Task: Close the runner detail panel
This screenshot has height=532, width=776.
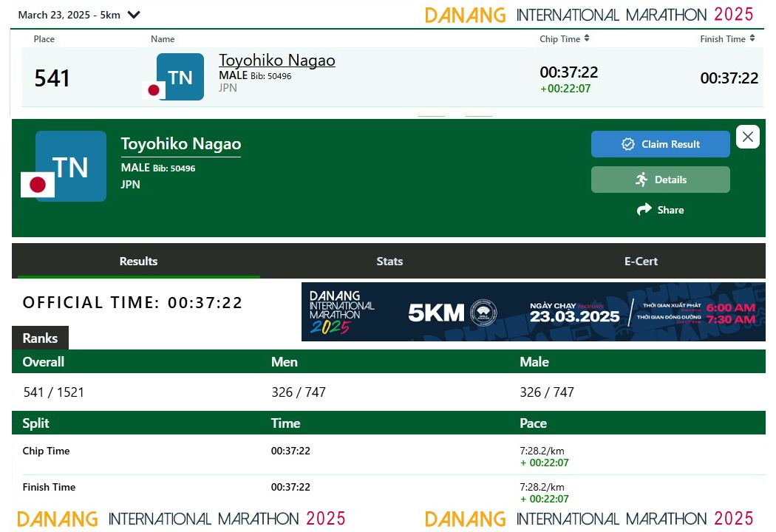Action: pos(748,137)
